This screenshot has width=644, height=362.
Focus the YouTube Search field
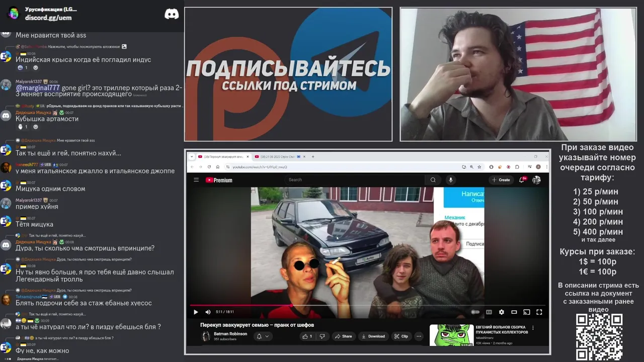(354, 179)
